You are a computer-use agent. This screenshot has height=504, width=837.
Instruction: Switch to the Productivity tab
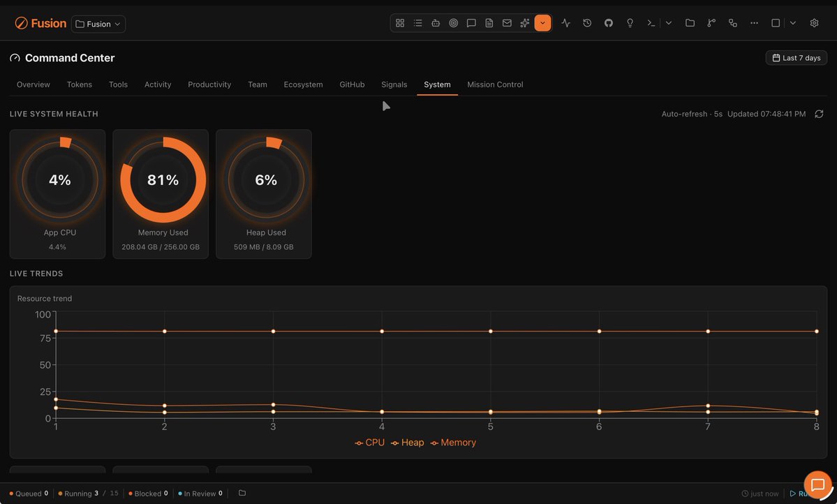(x=209, y=84)
